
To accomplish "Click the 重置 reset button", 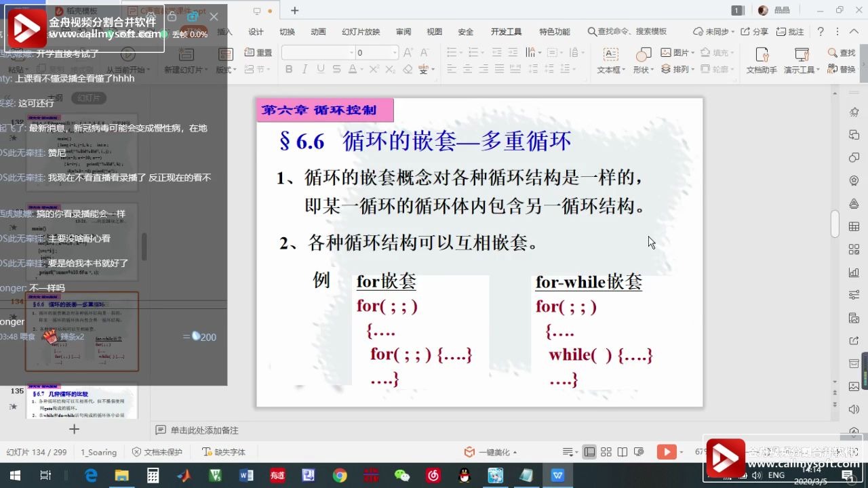I will click(258, 52).
